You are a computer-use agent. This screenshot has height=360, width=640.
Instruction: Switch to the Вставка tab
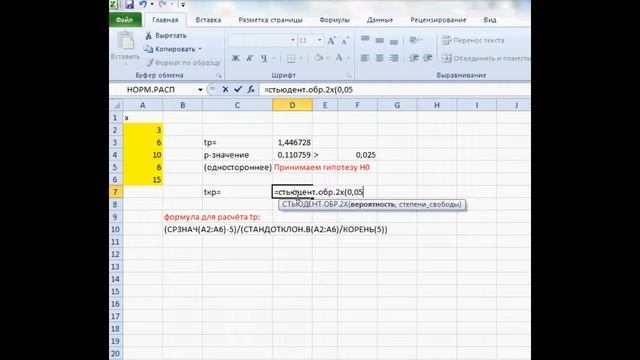pos(208,20)
